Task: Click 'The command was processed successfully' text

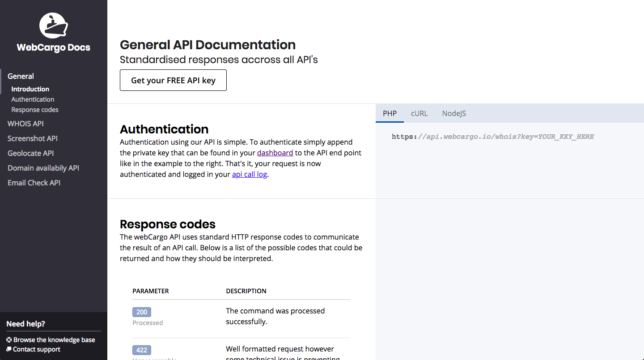Action: (275, 316)
